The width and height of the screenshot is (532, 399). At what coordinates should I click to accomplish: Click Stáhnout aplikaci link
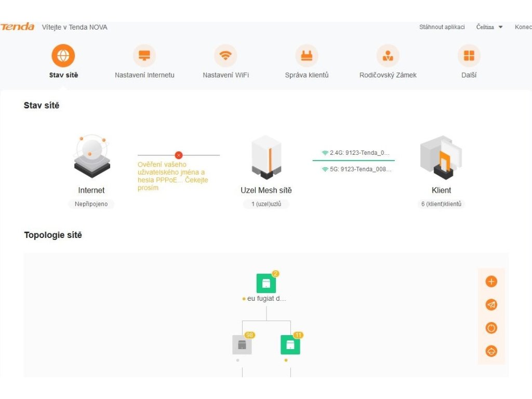coord(442,27)
